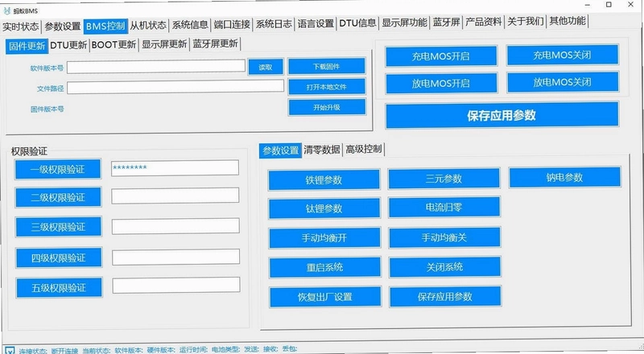This screenshot has height=354, width=644.
Task: Click the 手动均衡关 button
Action: pos(445,237)
